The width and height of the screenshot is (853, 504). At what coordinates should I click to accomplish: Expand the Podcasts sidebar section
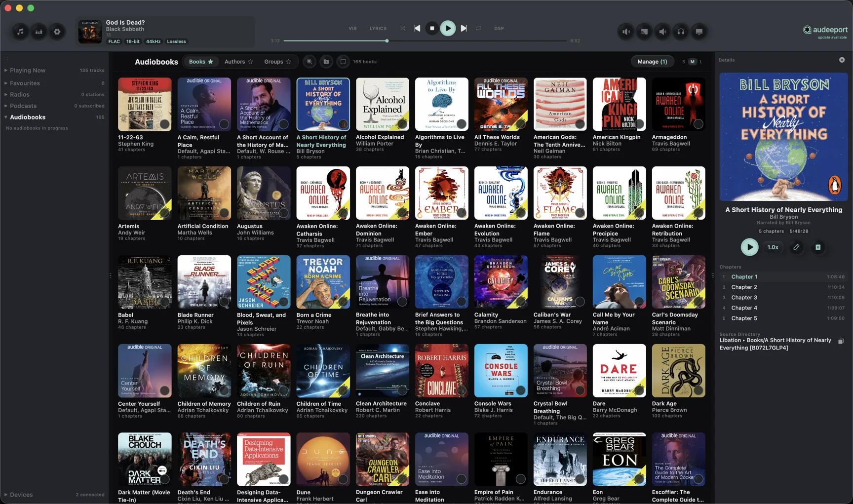tap(6, 106)
